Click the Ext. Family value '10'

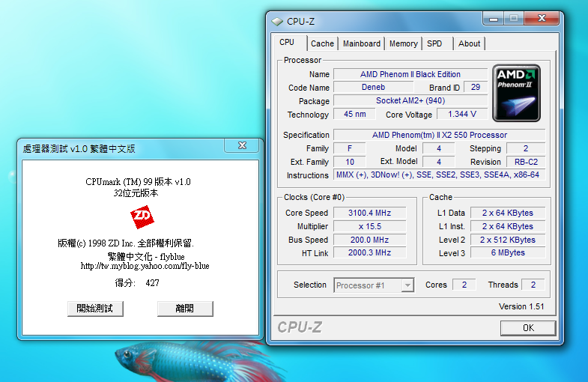point(350,162)
